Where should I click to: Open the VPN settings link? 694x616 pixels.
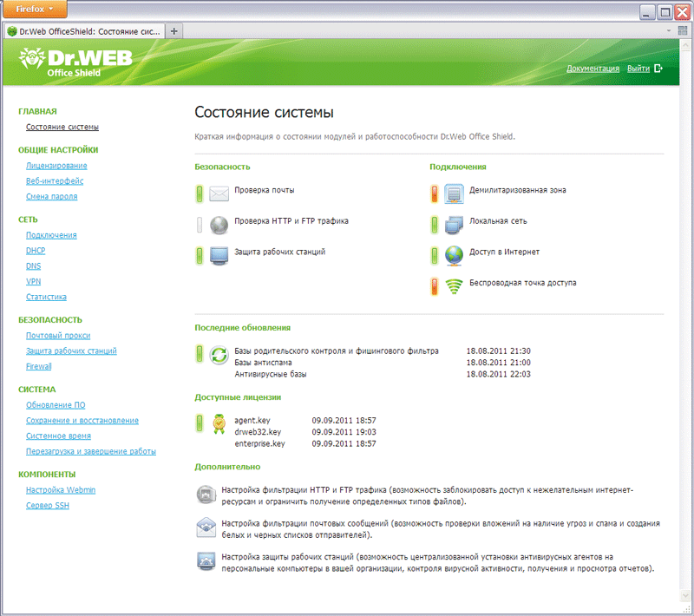pos(34,281)
